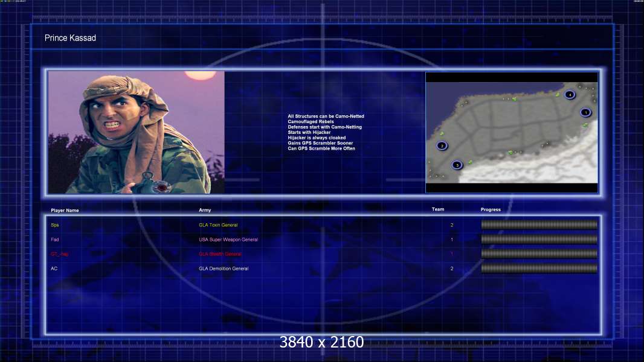This screenshot has width=644, height=362.
Task: Click the Progress column header
Action: (x=491, y=209)
